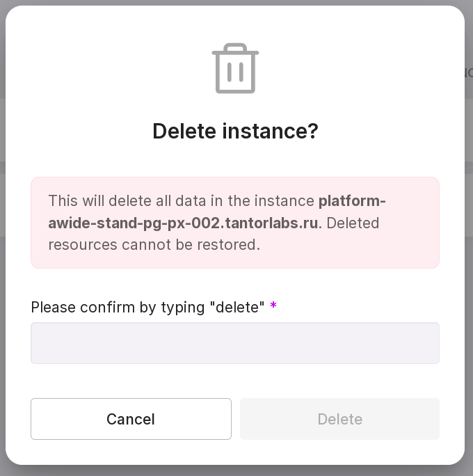Abort instance deletion with Cancel
473x476 pixels.
tap(131, 419)
